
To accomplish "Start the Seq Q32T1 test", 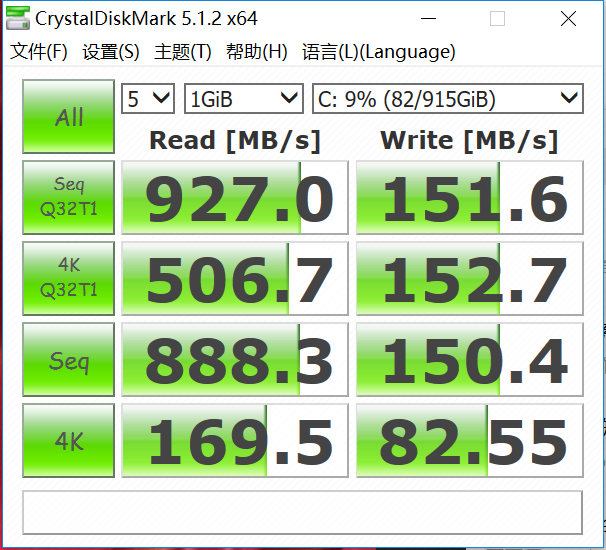I will coord(69,197).
